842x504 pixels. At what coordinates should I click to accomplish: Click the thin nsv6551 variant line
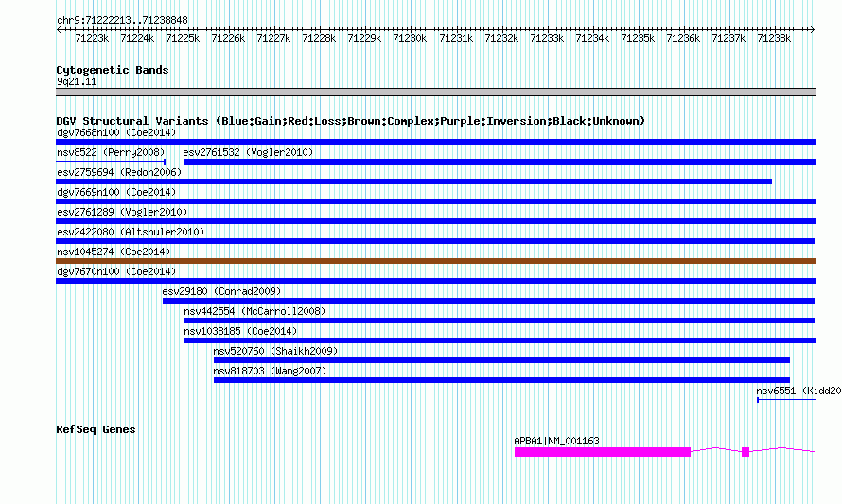pyautogui.click(x=786, y=400)
